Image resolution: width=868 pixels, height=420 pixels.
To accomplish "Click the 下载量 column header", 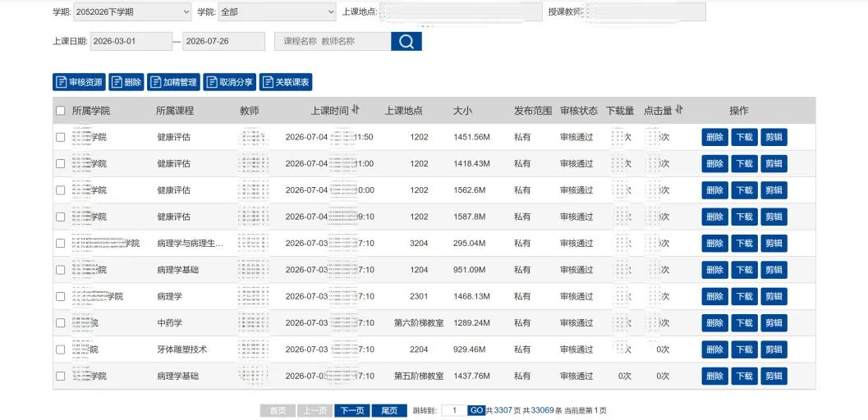I will (620, 111).
